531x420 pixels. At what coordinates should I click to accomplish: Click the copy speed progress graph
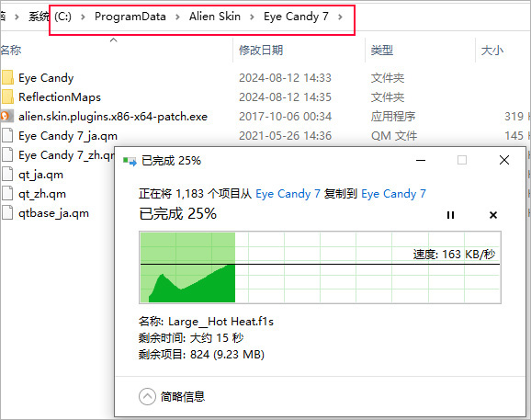pos(320,267)
